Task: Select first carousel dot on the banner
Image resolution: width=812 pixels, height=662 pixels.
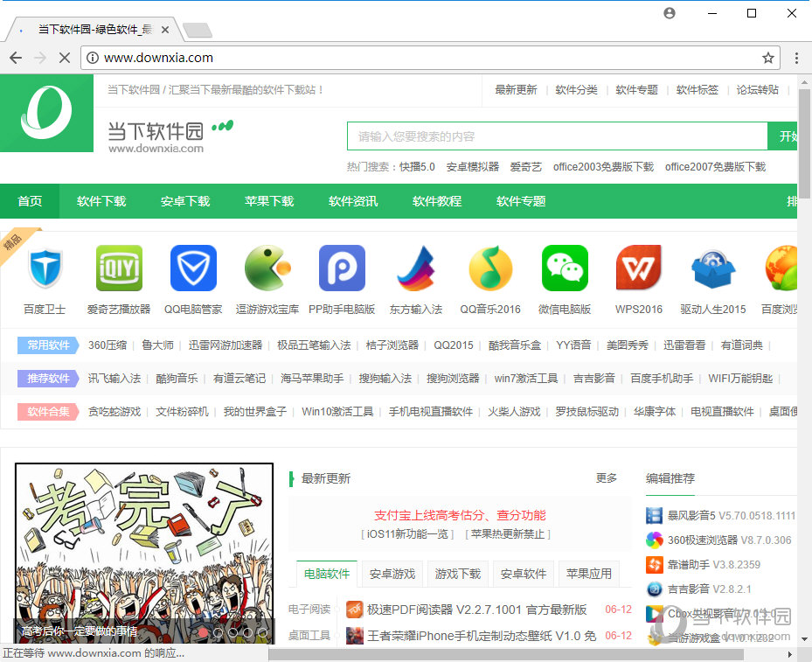Action: pos(204,631)
